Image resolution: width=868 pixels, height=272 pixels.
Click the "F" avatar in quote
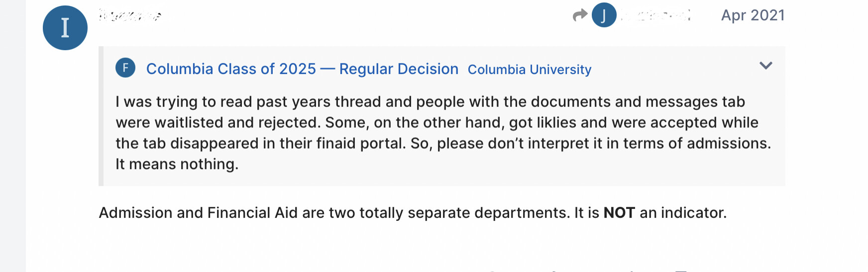click(x=125, y=68)
